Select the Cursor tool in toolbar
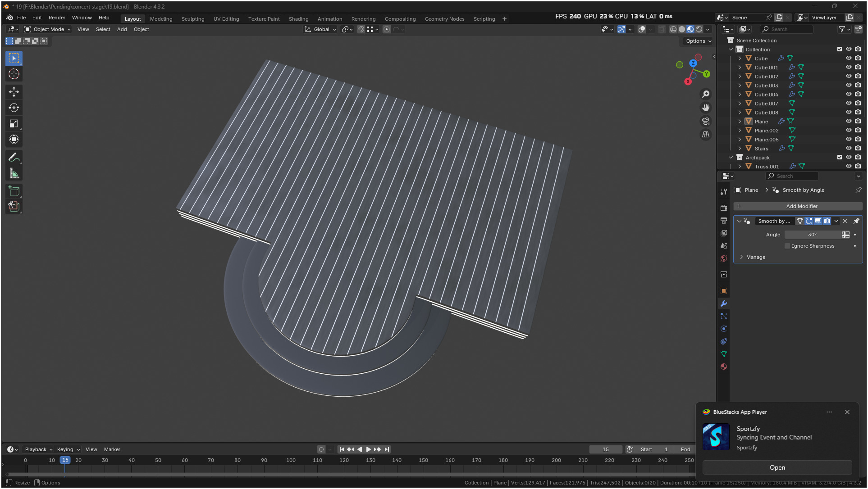The image size is (868, 489). [x=14, y=74]
